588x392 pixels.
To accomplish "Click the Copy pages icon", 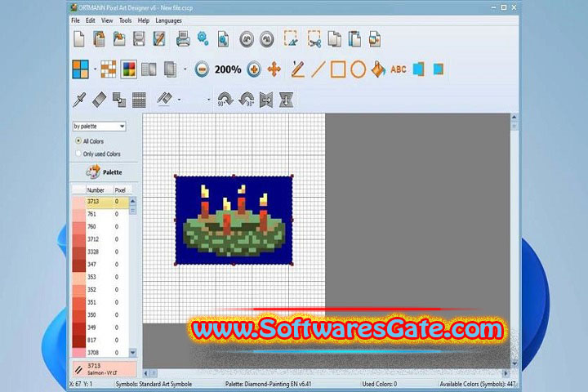I will [335, 39].
